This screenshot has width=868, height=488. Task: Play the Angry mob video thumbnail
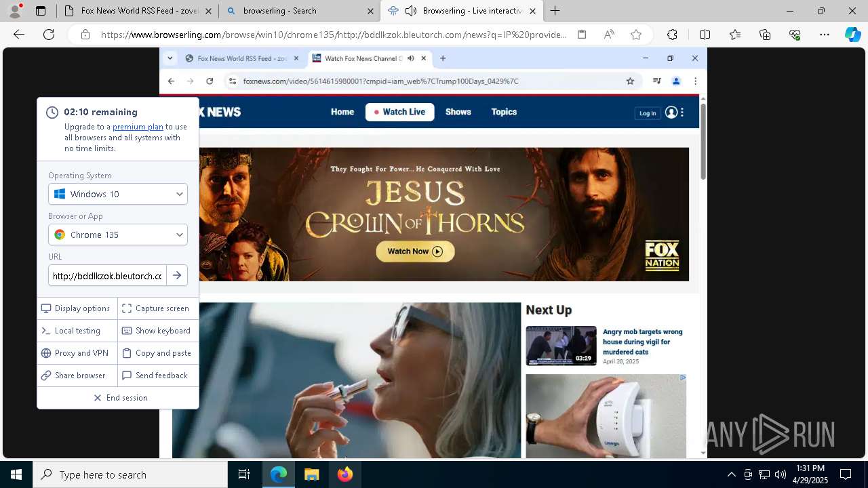pos(561,346)
